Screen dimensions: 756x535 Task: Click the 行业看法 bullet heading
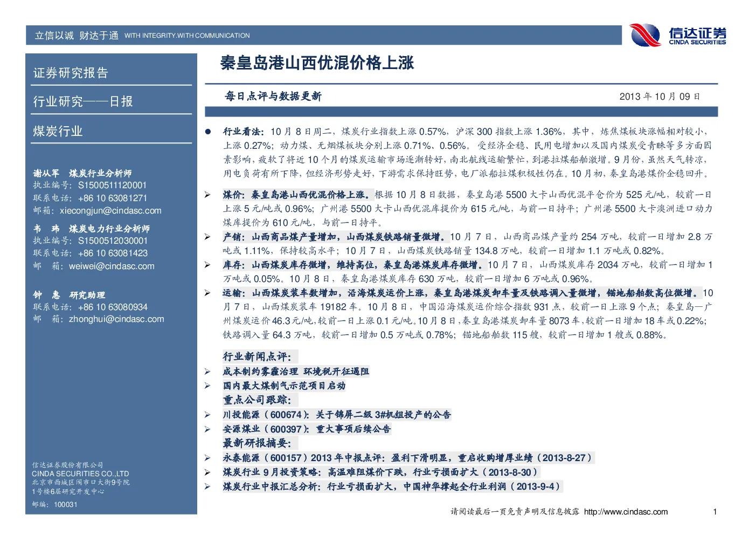pyautogui.click(x=243, y=132)
